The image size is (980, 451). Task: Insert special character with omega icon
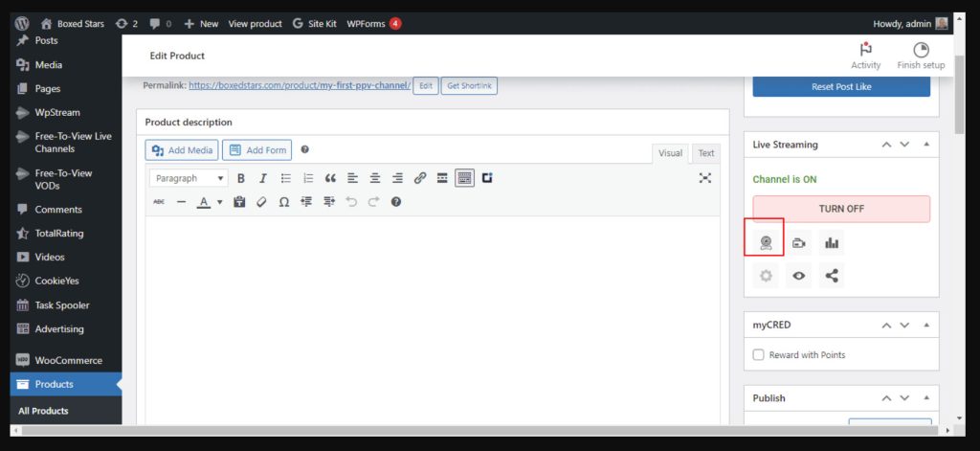point(283,202)
